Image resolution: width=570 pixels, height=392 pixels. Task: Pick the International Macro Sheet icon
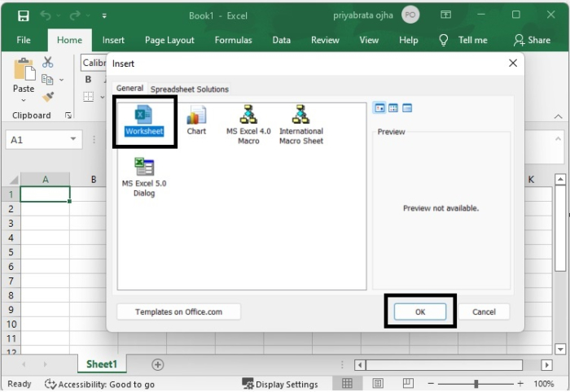(x=300, y=115)
